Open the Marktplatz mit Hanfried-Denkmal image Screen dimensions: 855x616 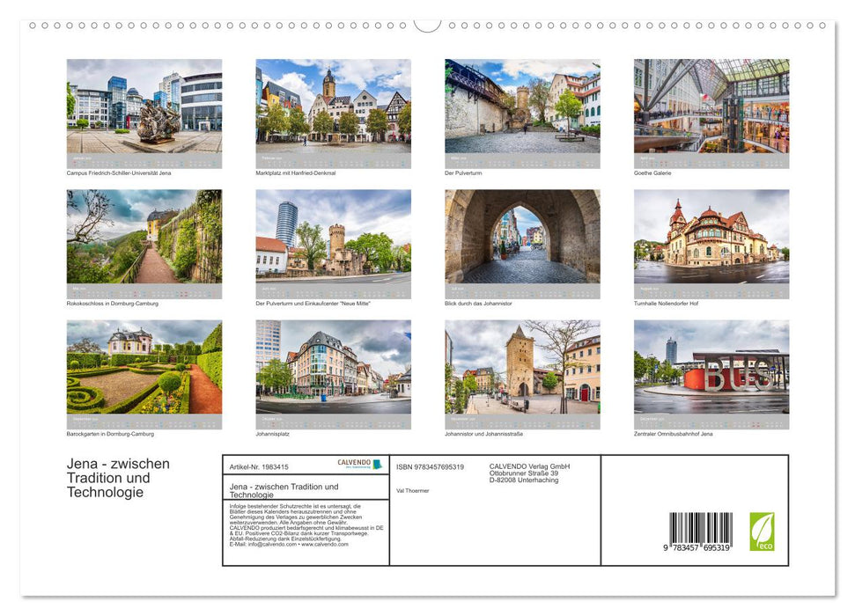333,113
